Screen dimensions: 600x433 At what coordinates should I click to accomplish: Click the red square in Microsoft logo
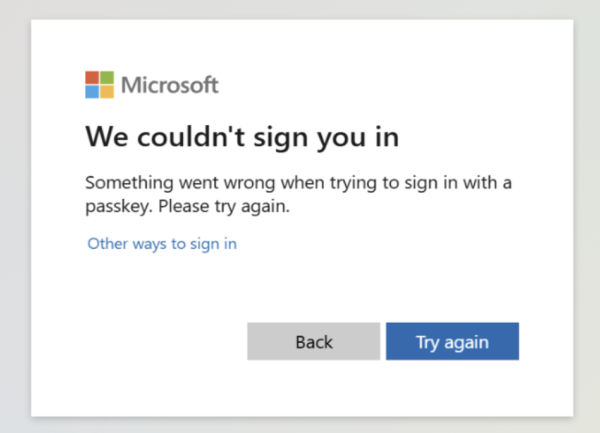[92, 78]
